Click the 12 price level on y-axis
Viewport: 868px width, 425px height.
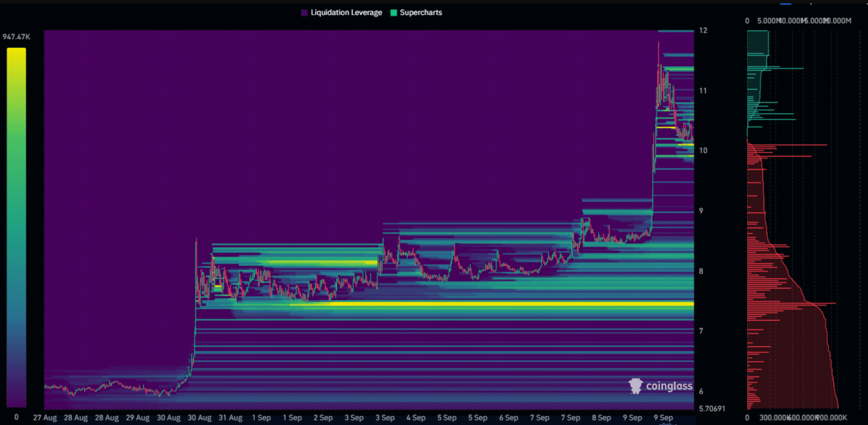(x=703, y=30)
